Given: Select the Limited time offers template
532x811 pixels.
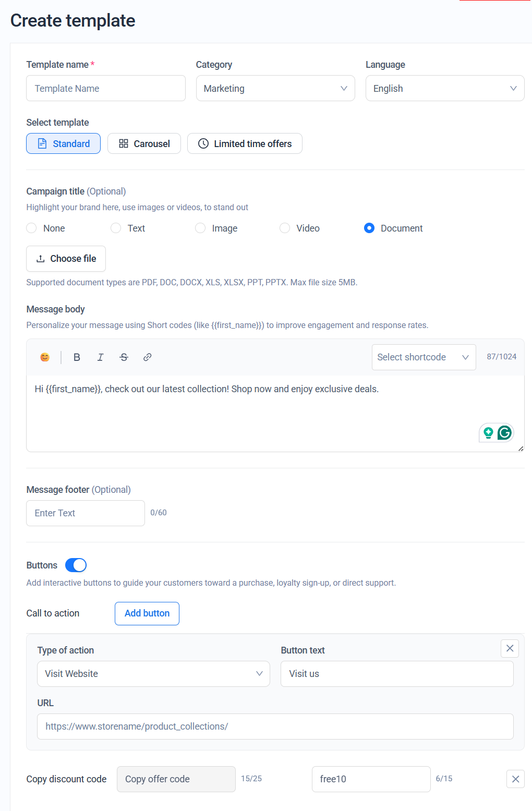Looking at the screenshot, I should pyautogui.click(x=245, y=144).
